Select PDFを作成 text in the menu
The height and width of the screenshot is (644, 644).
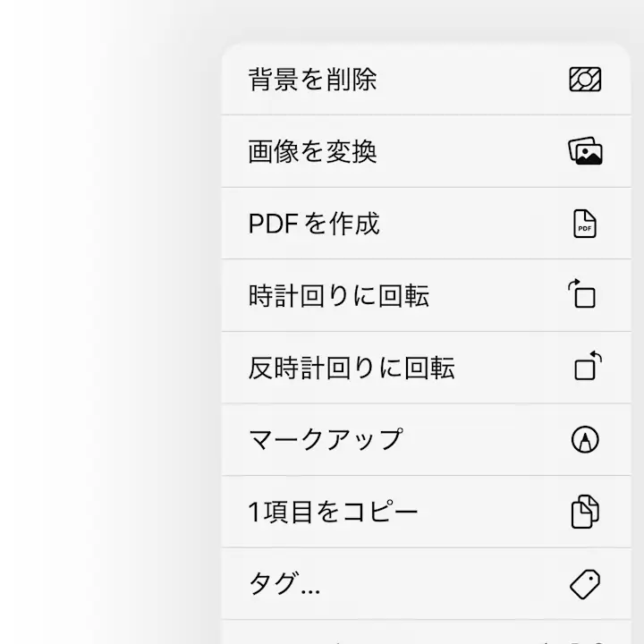tap(314, 224)
